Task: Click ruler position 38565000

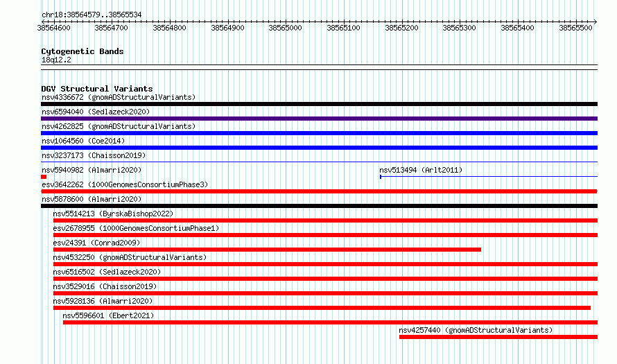Action: 286,28
